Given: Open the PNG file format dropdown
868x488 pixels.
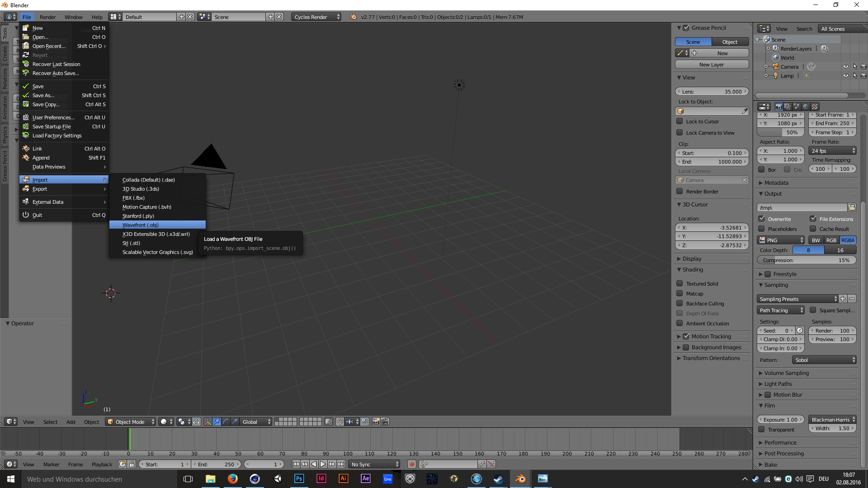Looking at the screenshot, I should 781,240.
